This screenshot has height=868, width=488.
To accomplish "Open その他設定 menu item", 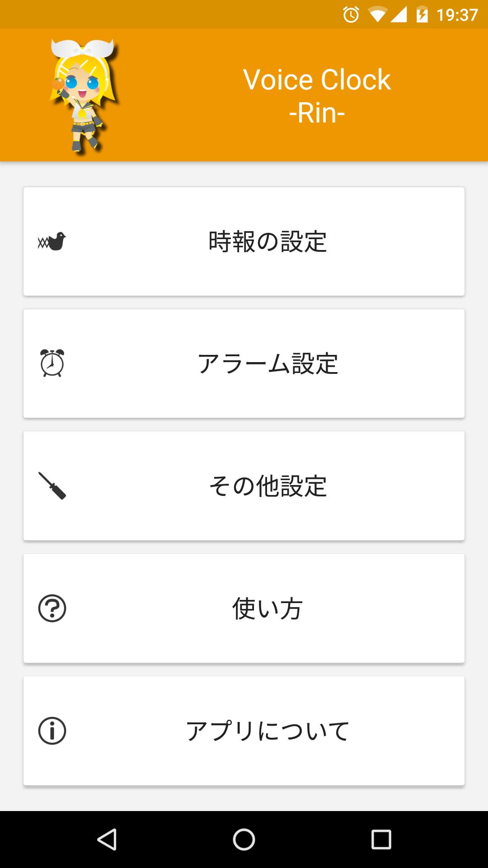I will pos(267,486).
